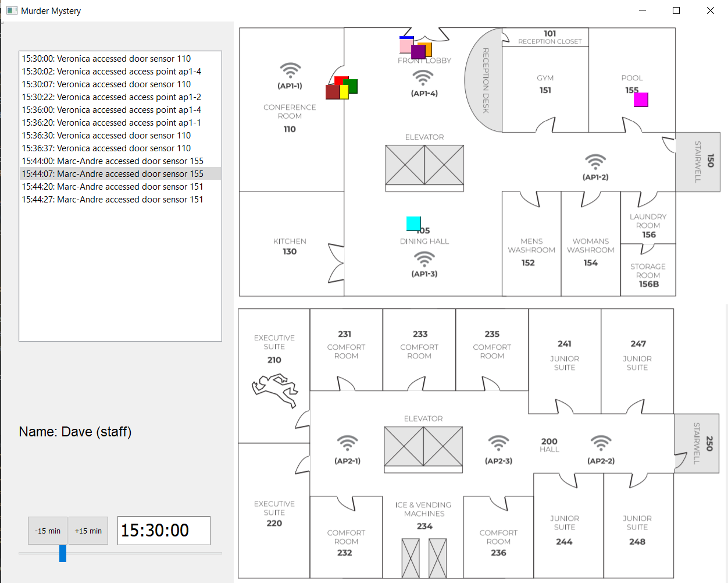
Task: Select log entry 15:44:00 Marc-Andre door sensor 155
Action: (120, 161)
